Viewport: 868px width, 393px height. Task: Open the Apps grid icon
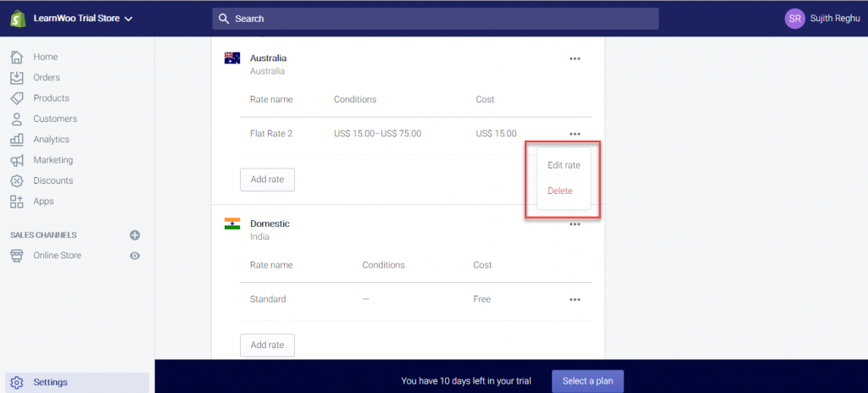tap(17, 202)
